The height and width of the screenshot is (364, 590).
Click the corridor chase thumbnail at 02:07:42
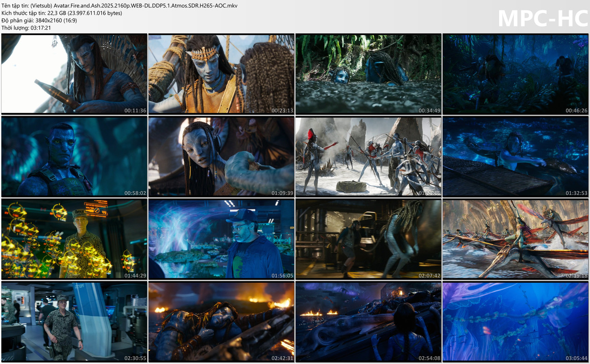coord(369,239)
